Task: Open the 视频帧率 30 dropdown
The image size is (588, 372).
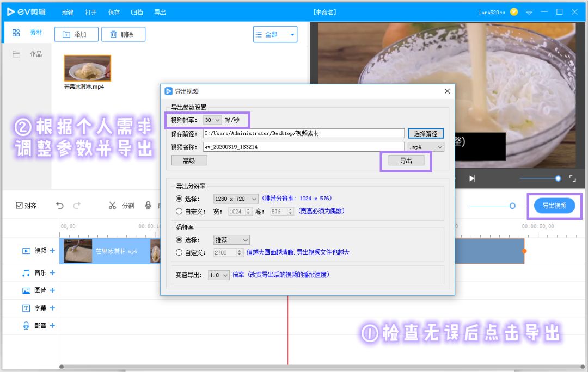Action: (212, 120)
